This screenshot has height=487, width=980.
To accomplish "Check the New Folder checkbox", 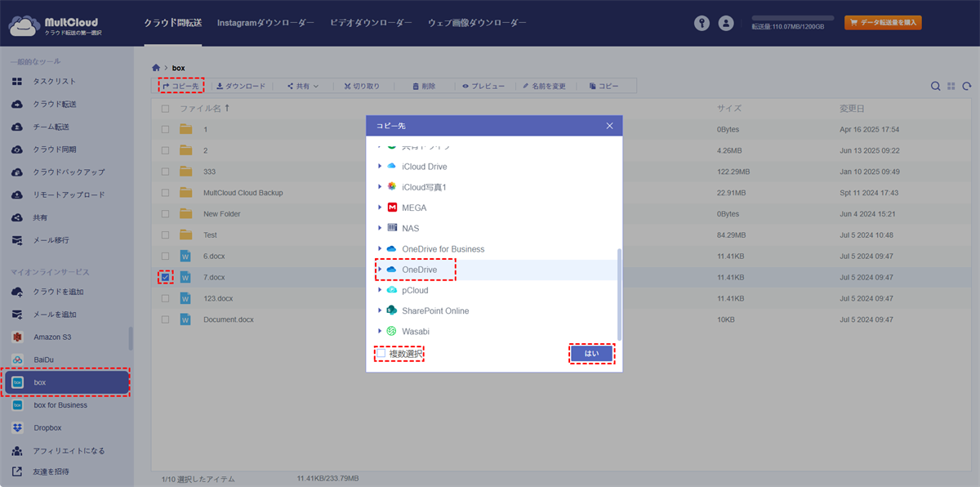I will tap(166, 214).
